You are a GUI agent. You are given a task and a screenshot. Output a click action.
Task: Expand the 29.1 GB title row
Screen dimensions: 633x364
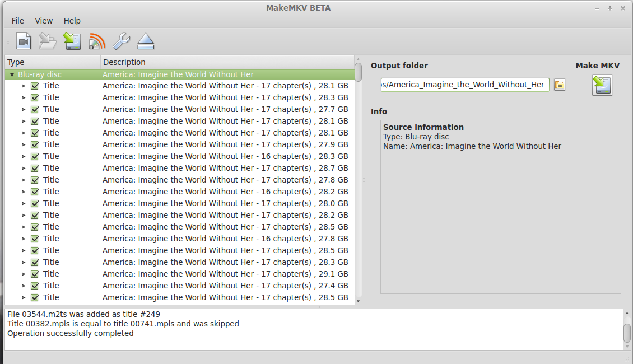click(x=24, y=274)
